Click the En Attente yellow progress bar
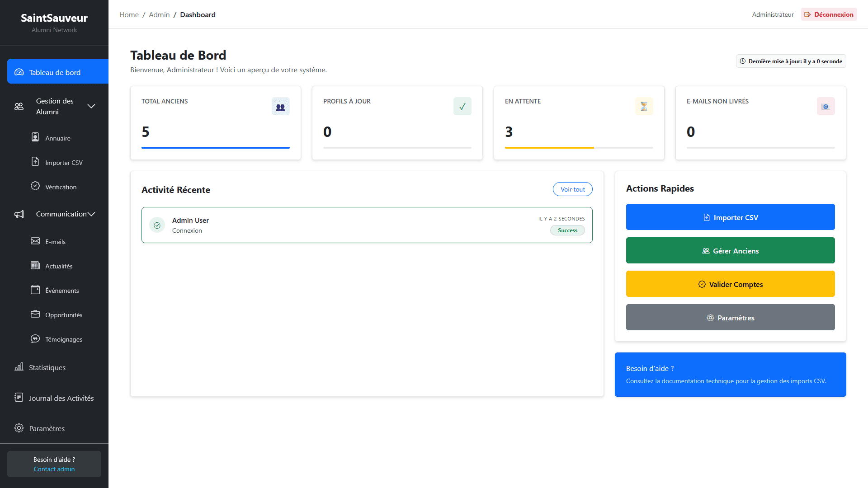 [549, 148]
